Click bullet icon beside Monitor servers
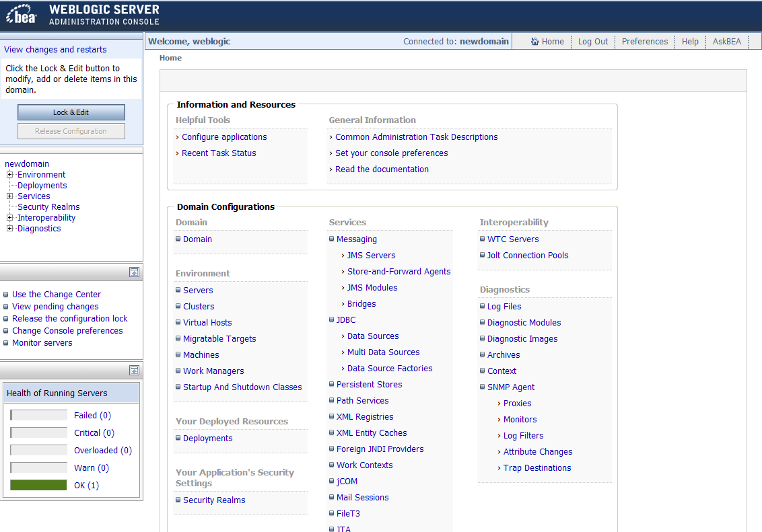 click(x=6, y=343)
